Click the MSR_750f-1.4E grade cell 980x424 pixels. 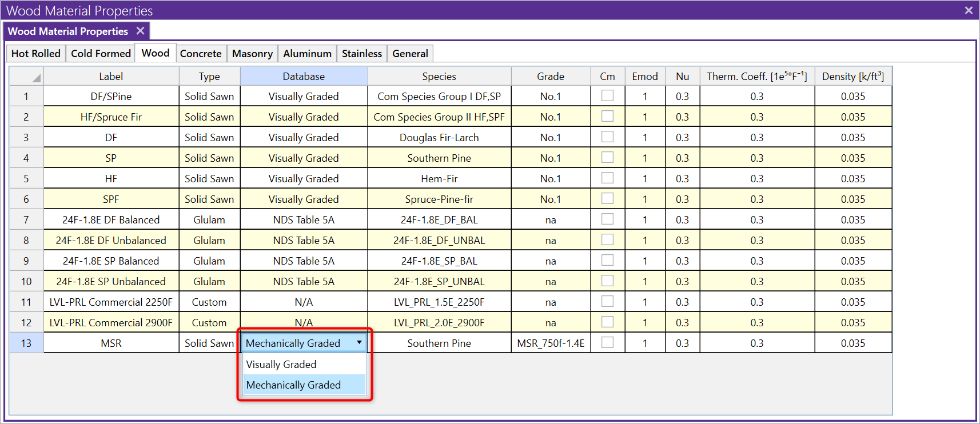551,343
